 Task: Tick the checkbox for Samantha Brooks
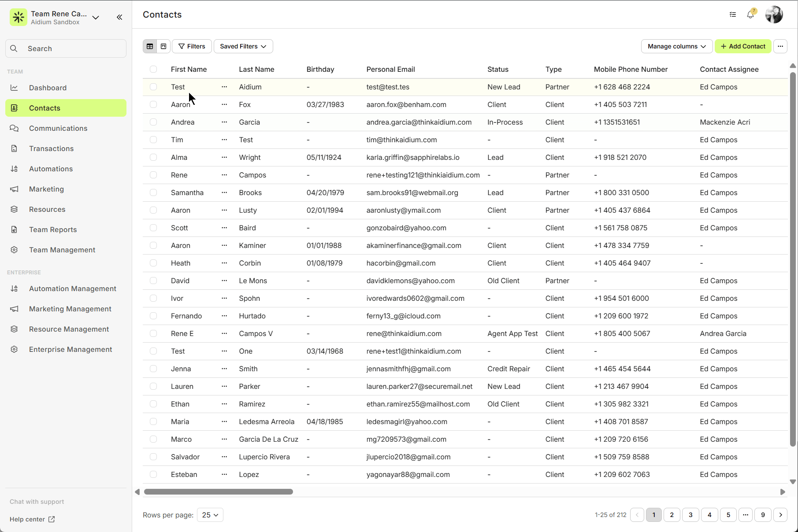tap(153, 192)
